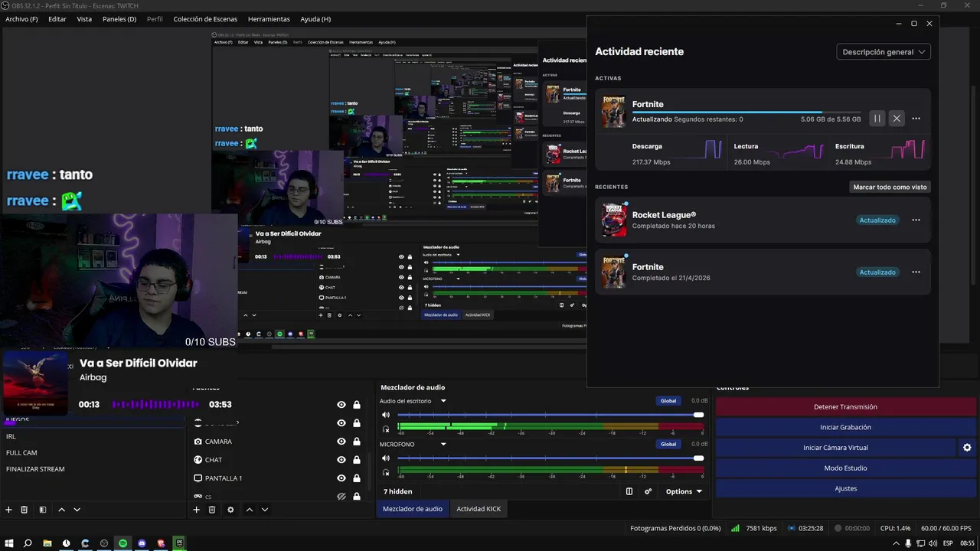This screenshot has height=551, width=980.
Task: Open Vista menu
Action: pos(84,19)
